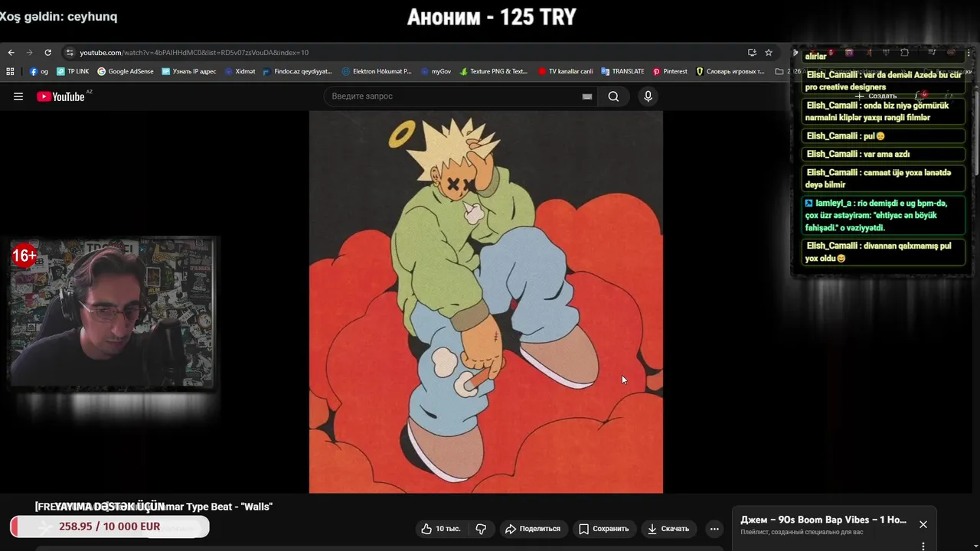Click the Скачать download button
Viewport: 980px width, 551px height.
668,529
